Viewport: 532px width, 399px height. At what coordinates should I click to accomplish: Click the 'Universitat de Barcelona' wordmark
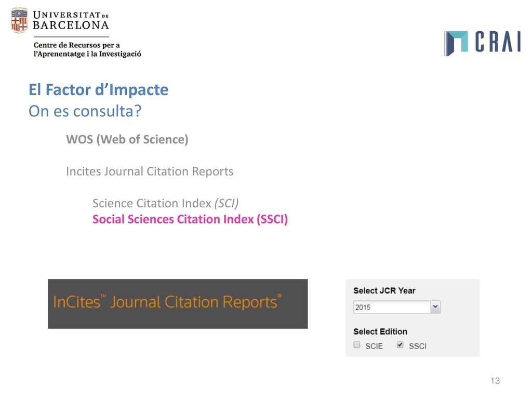[x=71, y=20]
